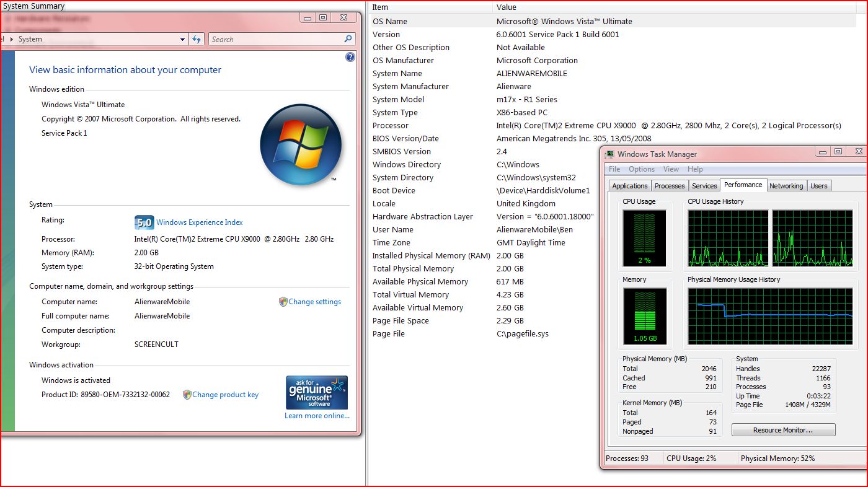The image size is (868, 487).
Task: Switch to the Networking tab
Action: coord(786,186)
